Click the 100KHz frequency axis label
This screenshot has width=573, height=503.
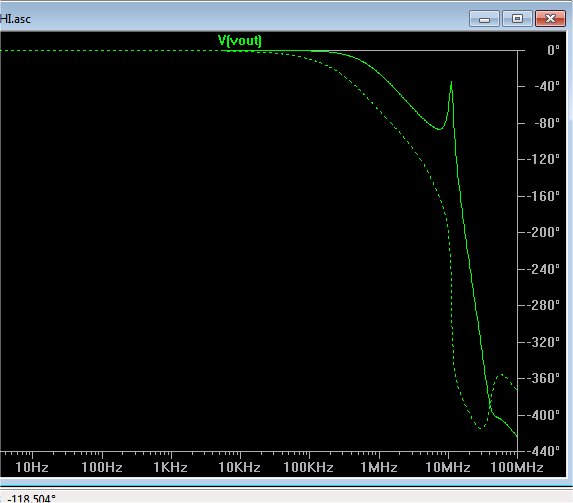click(x=308, y=468)
